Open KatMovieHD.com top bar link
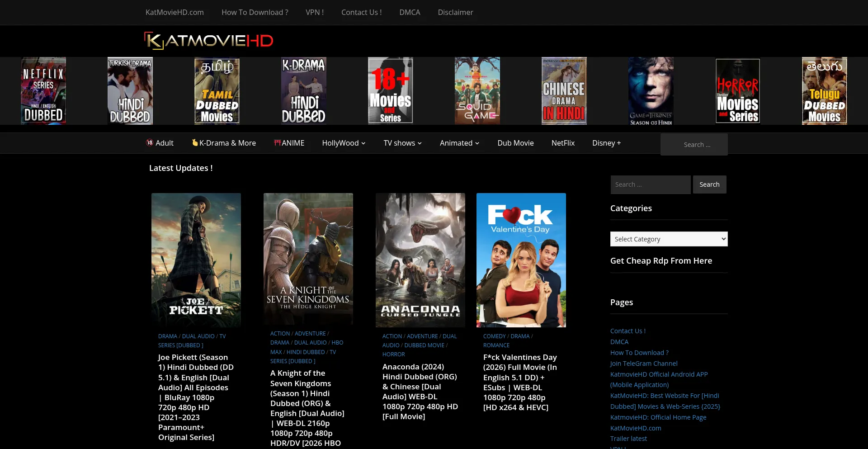 coord(175,12)
